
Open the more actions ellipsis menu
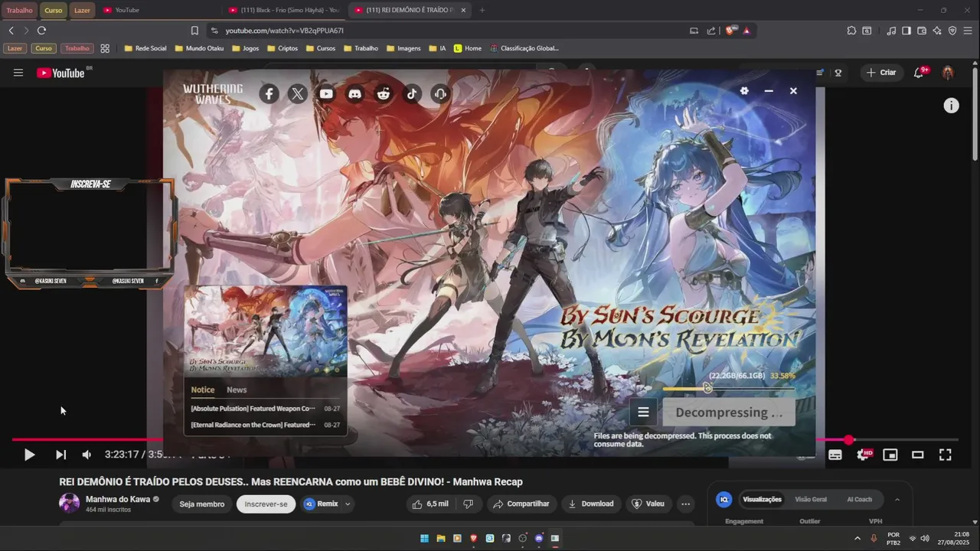pos(686,504)
